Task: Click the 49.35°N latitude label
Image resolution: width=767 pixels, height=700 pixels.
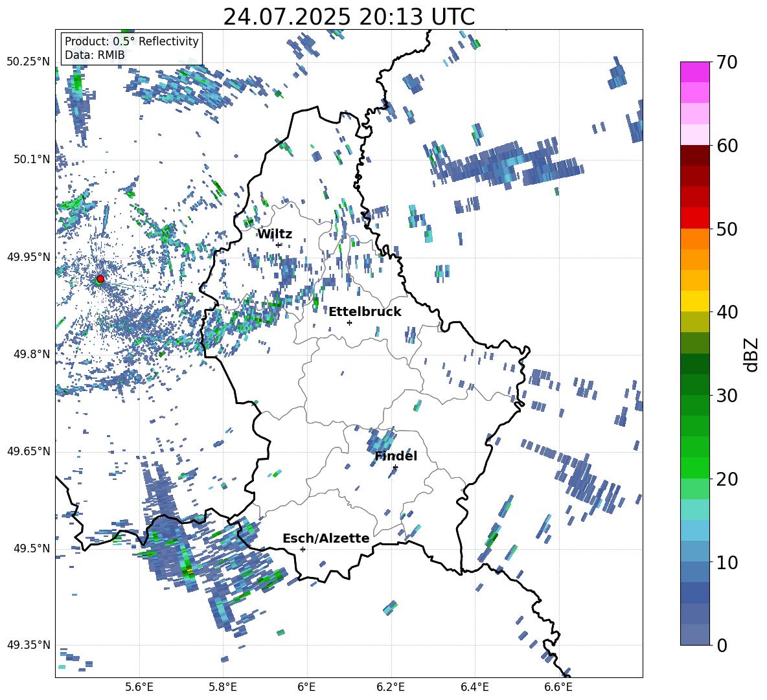Action: click(x=29, y=645)
